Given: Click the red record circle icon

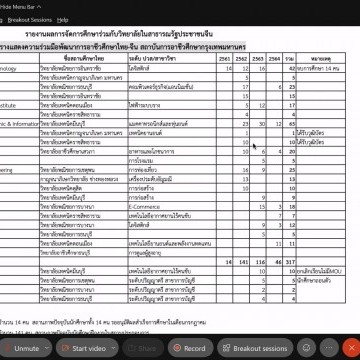Looking at the screenshot, I should coord(177,348).
